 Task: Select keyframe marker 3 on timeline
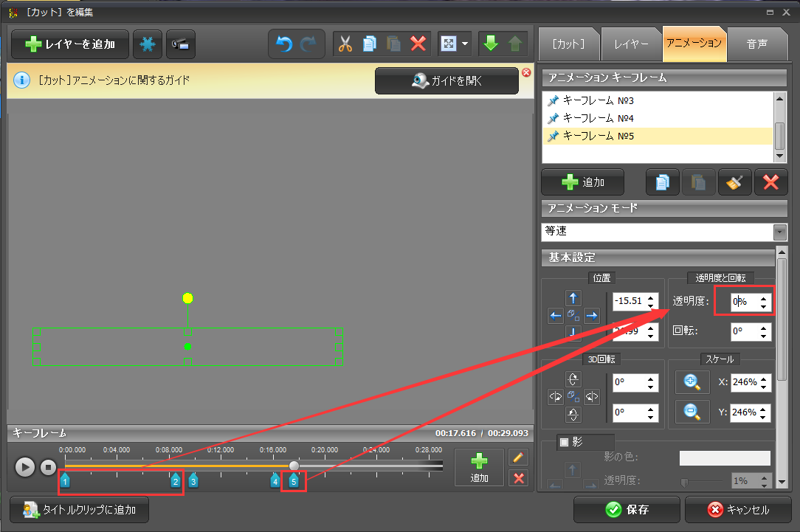coord(193,481)
